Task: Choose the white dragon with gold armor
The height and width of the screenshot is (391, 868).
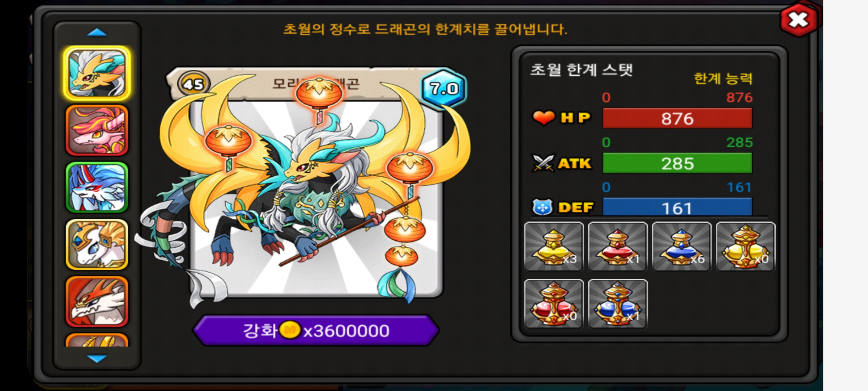Action: point(97,244)
